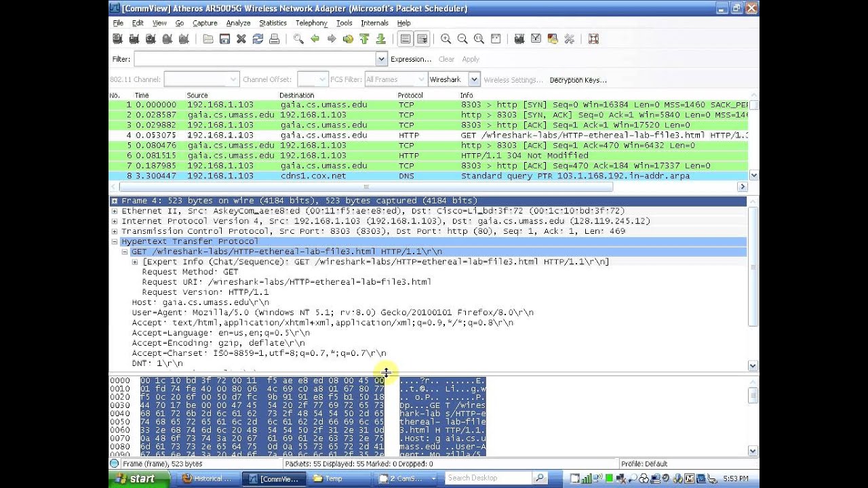Screen dimensions: 868x488
Task: Click the Wireless Settings... button
Action: (x=513, y=80)
